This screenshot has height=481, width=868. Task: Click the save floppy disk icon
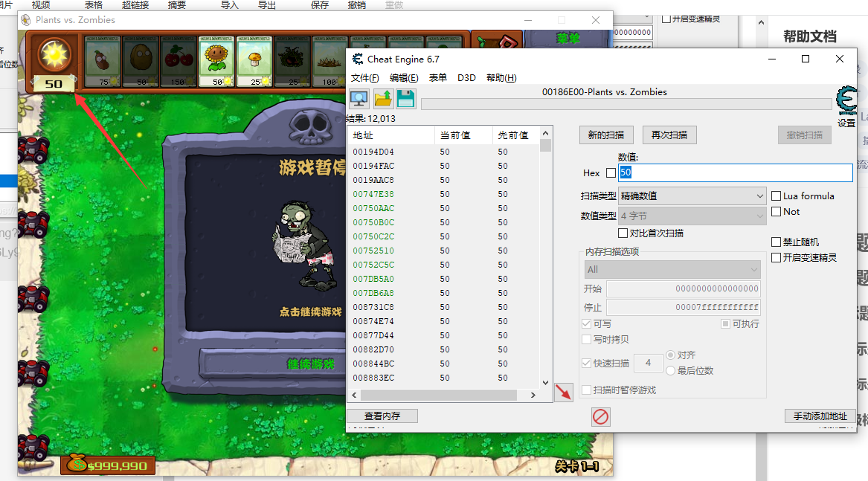point(406,99)
